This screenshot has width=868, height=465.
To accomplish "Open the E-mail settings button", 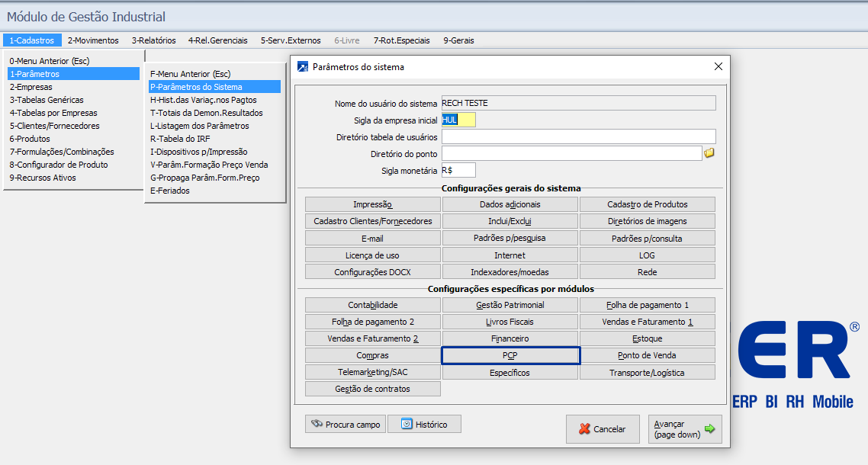I will click(372, 238).
